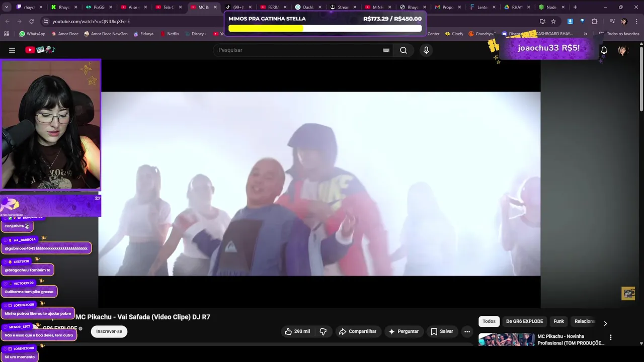Click the MC Pikachu video player
644x362 pixels.
click(x=319, y=184)
